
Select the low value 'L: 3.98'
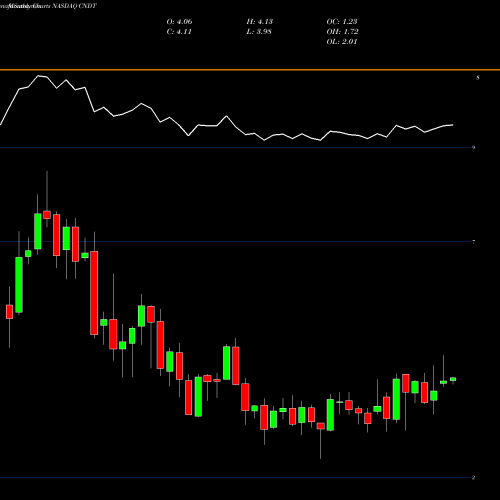(x=259, y=32)
